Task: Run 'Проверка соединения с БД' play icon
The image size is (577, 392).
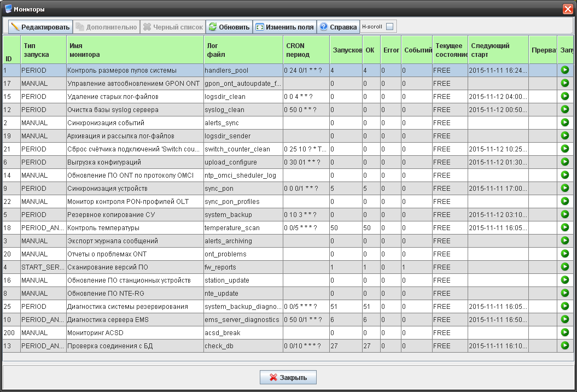Action: click(x=565, y=346)
